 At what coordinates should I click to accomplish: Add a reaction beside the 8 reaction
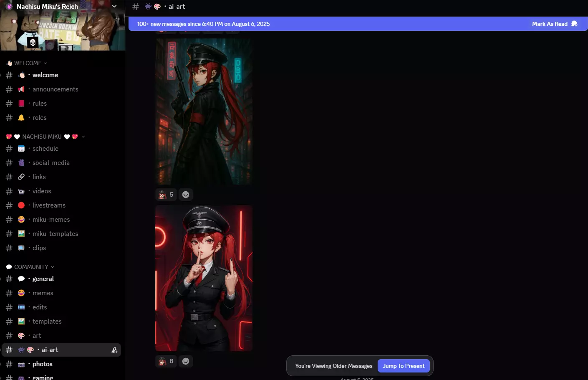[186, 361]
